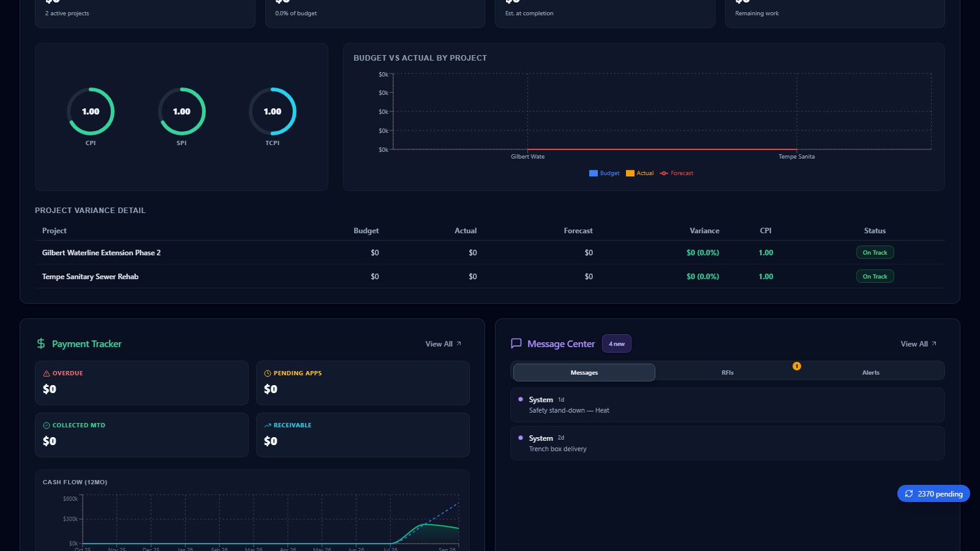Click On Track status for Tempe Sanitary
Image resolution: width=980 pixels, height=551 pixels.
(x=875, y=276)
